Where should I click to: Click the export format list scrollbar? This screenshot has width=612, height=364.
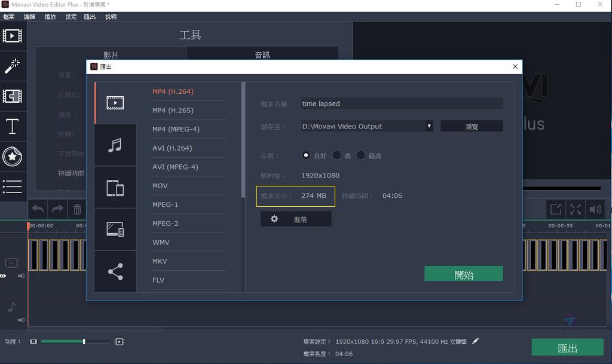(243, 139)
